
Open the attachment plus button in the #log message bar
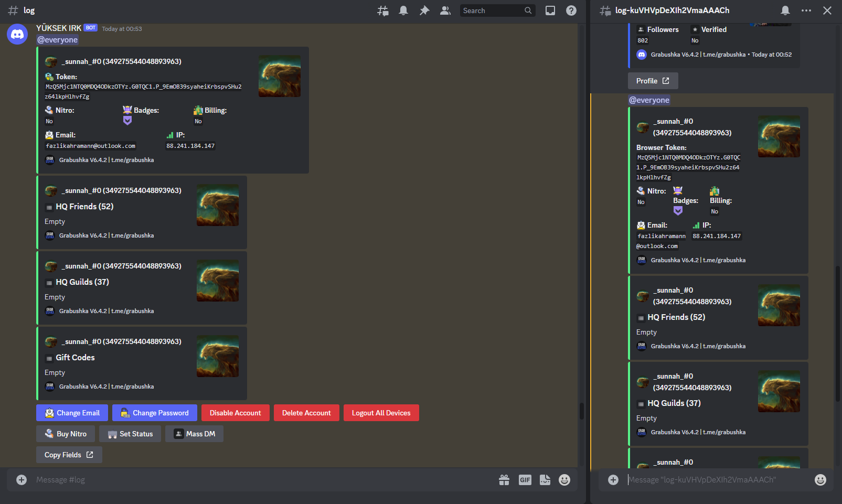coord(22,480)
